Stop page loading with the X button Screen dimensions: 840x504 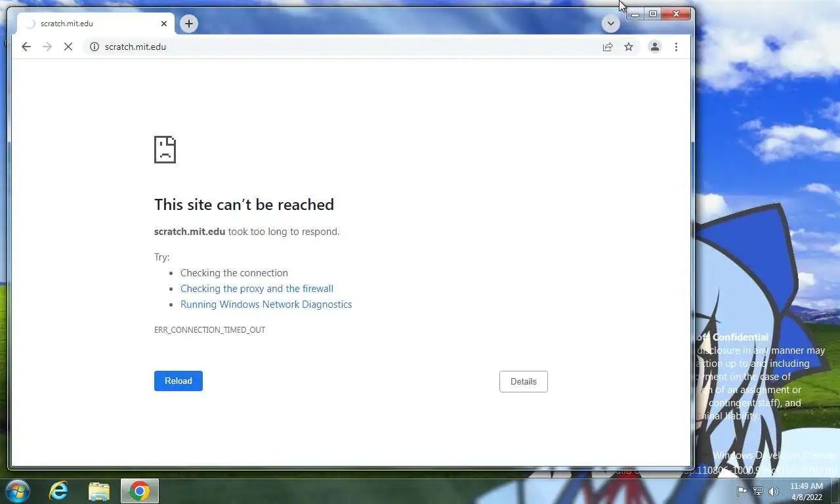(x=68, y=47)
